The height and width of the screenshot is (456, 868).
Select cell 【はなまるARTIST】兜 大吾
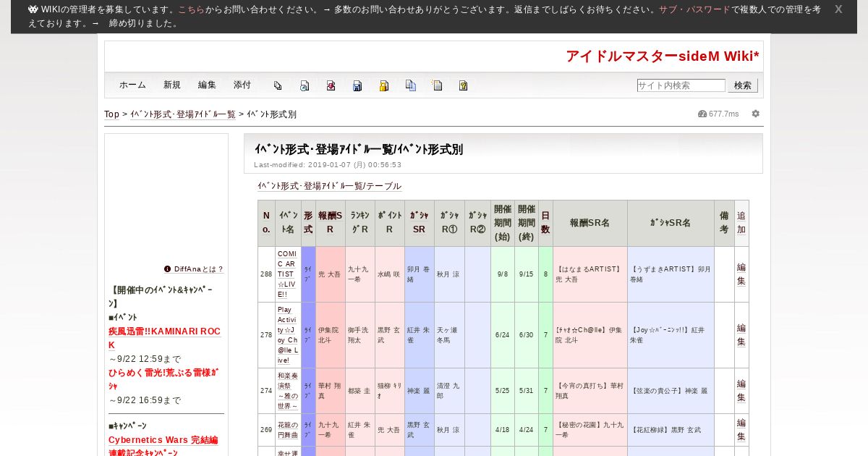(590, 274)
